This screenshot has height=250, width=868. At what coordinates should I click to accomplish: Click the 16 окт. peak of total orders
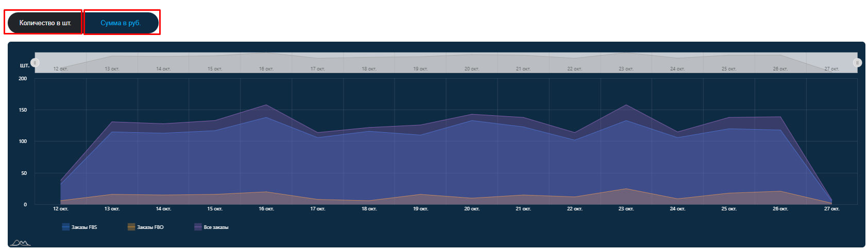pyautogui.click(x=266, y=105)
